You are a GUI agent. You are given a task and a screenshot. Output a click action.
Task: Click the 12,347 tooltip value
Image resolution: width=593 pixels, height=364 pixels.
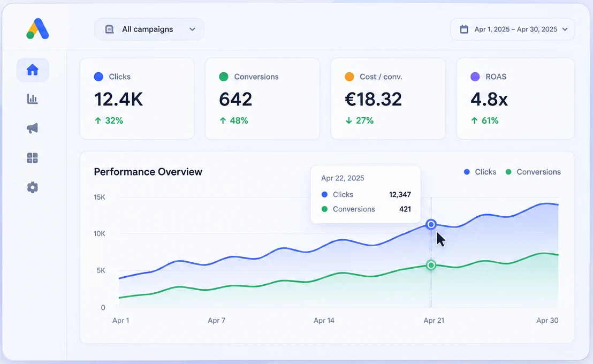point(400,194)
